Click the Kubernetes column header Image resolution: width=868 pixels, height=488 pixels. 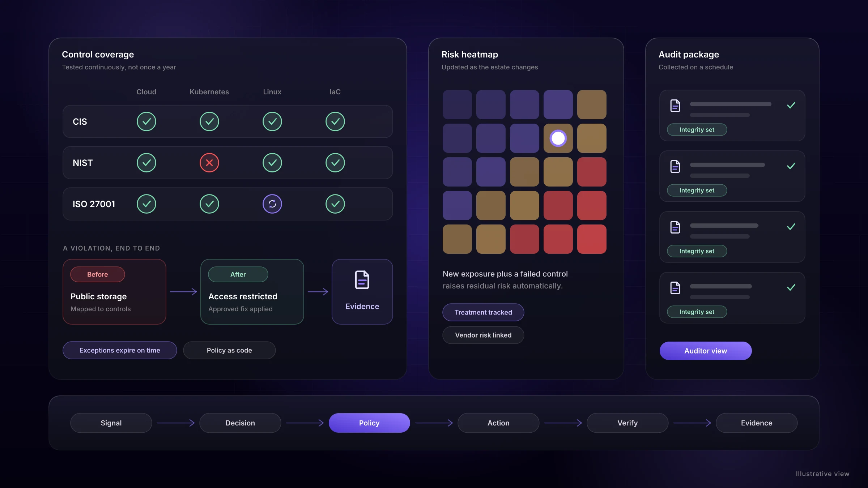point(209,92)
